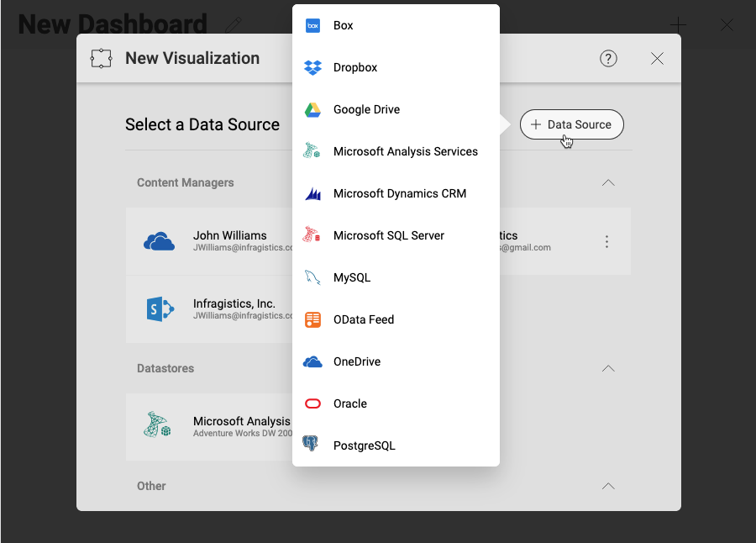The width and height of the screenshot is (756, 543).
Task: Collapse the Other section
Action: click(x=609, y=486)
